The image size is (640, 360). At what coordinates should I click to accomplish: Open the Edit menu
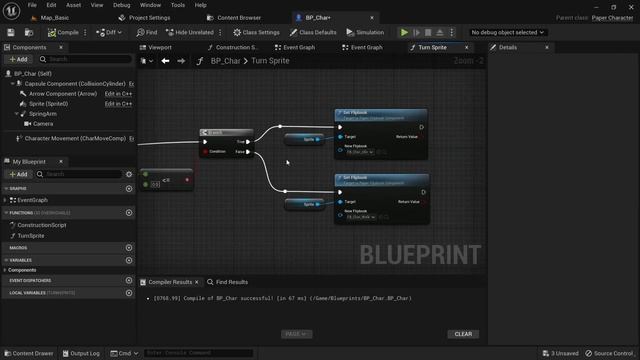click(51, 5)
